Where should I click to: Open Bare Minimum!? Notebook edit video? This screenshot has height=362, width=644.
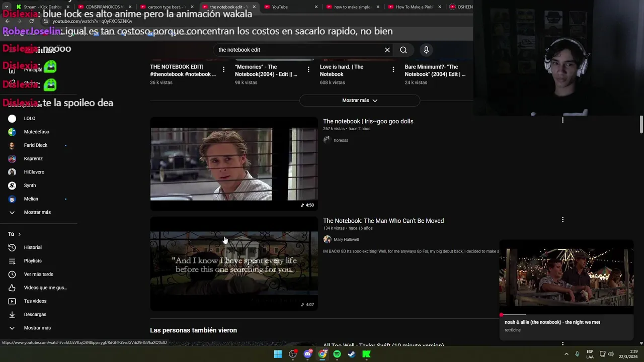click(435, 70)
